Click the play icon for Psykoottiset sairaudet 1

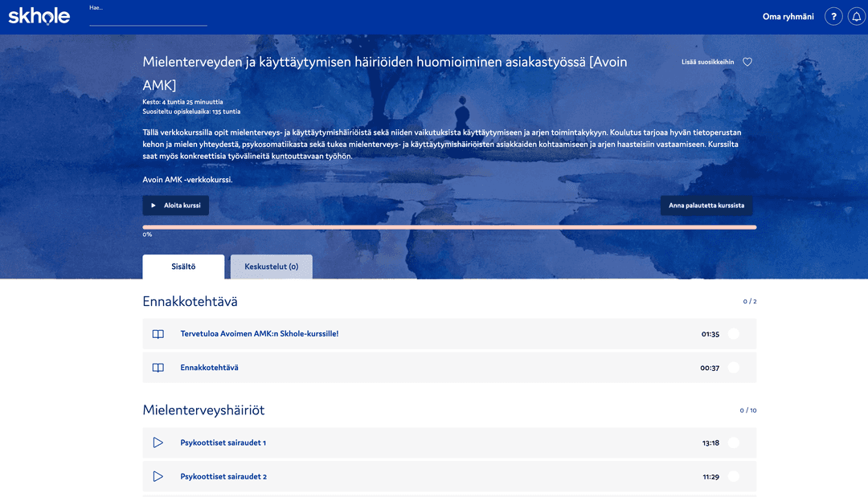158,442
